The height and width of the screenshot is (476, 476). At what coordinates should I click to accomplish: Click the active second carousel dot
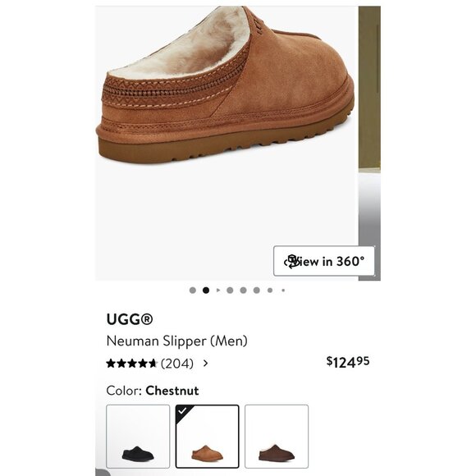[206, 291]
